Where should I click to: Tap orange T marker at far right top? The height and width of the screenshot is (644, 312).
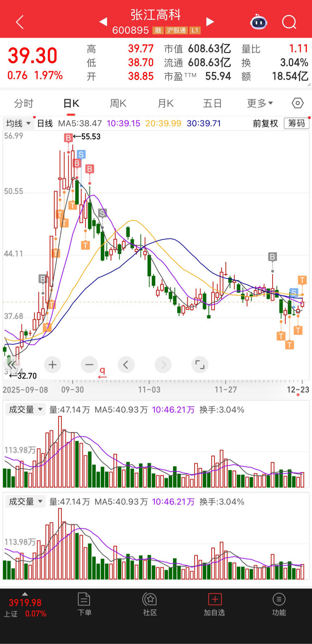click(x=302, y=280)
